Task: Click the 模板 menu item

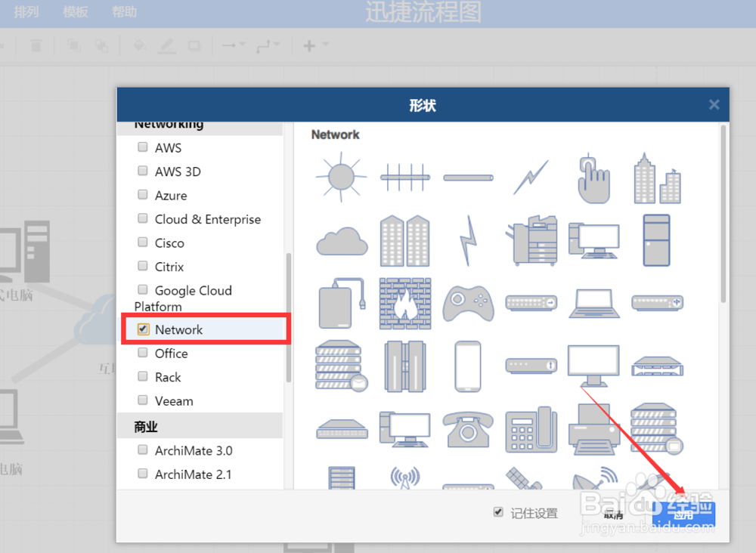Action: (75, 11)
